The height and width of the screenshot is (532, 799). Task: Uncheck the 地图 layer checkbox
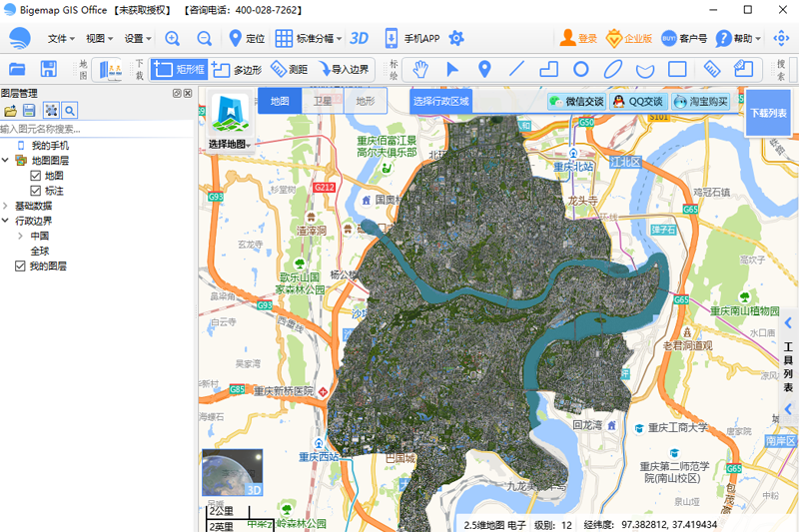pos(36,176)
